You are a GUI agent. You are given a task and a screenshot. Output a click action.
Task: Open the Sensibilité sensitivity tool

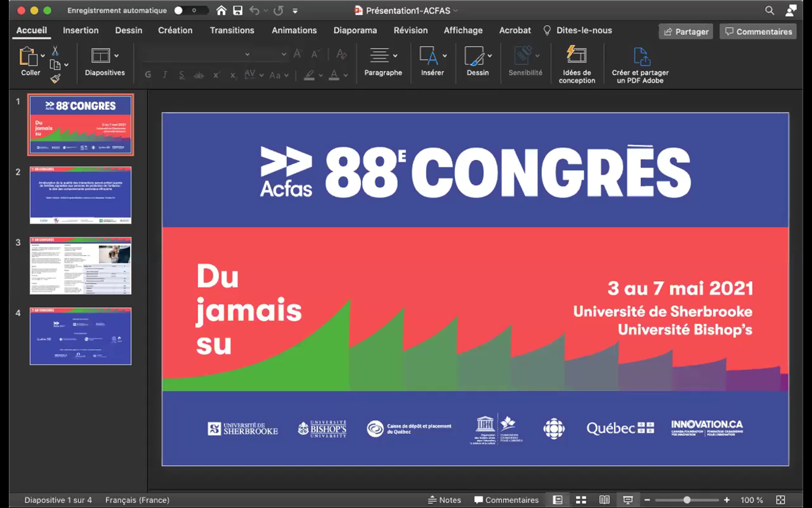pos(525,61)
